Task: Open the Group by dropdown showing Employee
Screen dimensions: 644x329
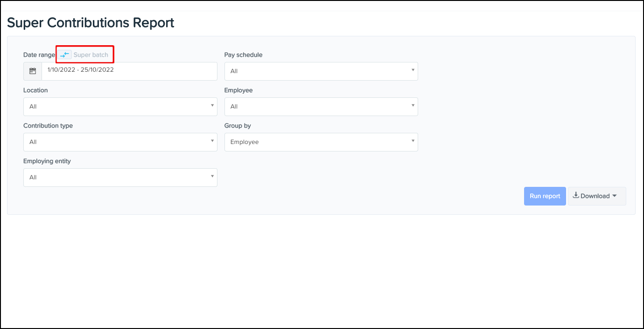Action: tap(321, 142)
